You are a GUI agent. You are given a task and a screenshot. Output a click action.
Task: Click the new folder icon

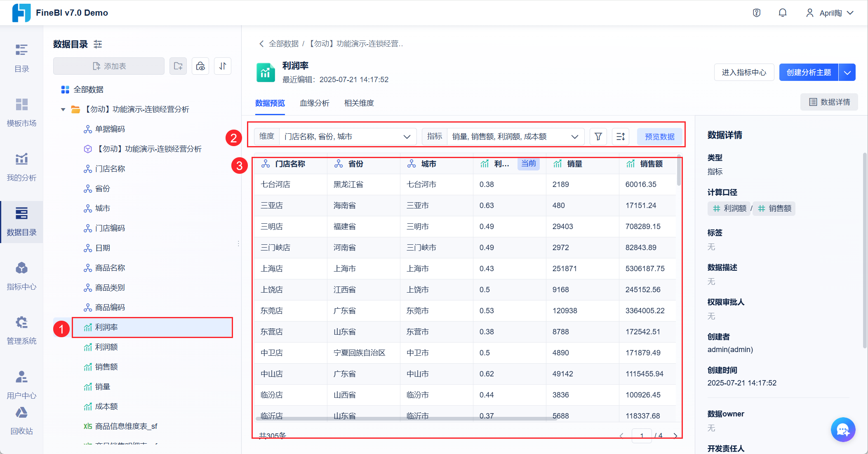(178, 66)
